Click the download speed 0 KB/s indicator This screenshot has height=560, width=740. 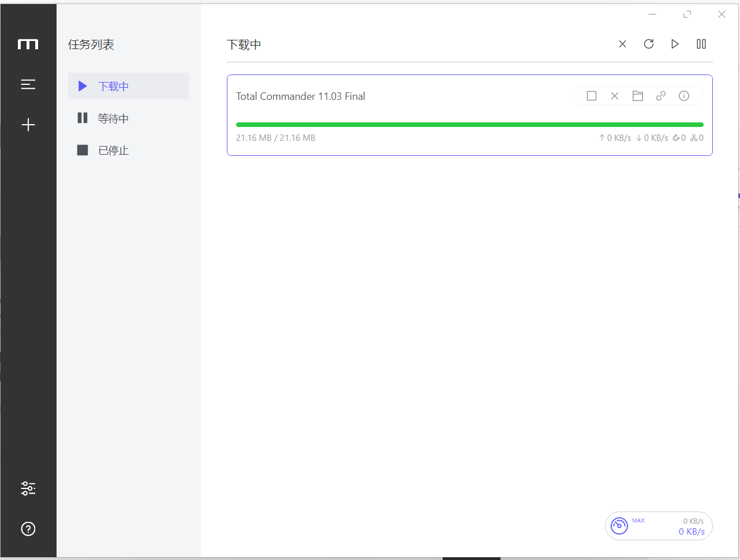[x=652, y=138]
